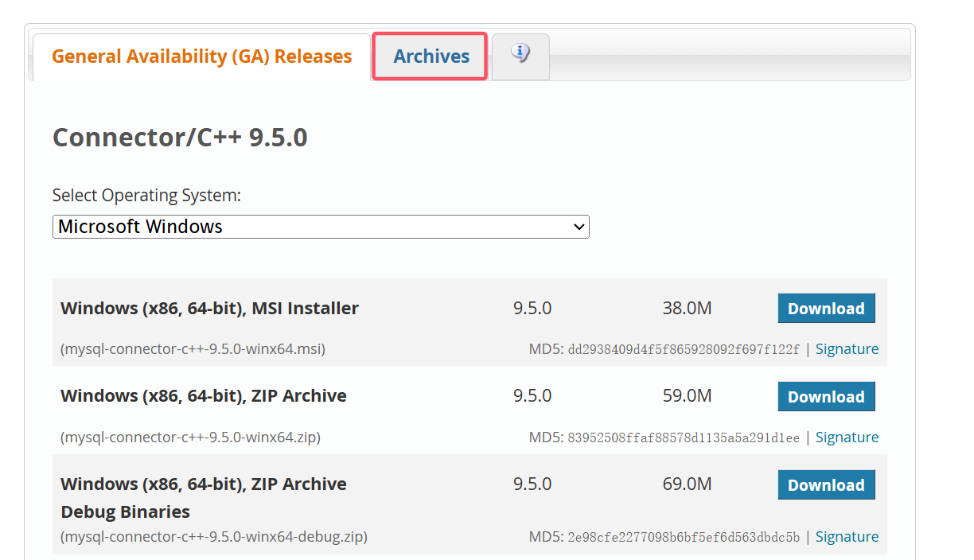Download the MSI Installer 38.0M package
This screenshot has height=560, width=974.
click(826, 309)
